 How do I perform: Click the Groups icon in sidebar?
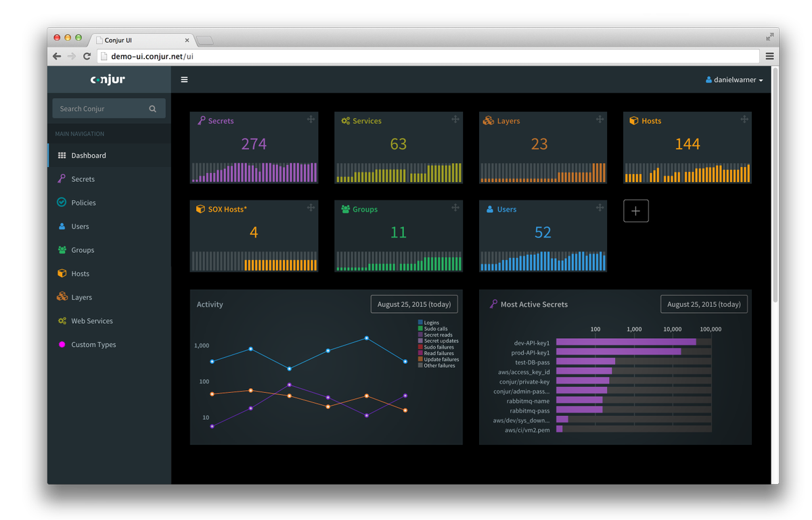point(62,250)
